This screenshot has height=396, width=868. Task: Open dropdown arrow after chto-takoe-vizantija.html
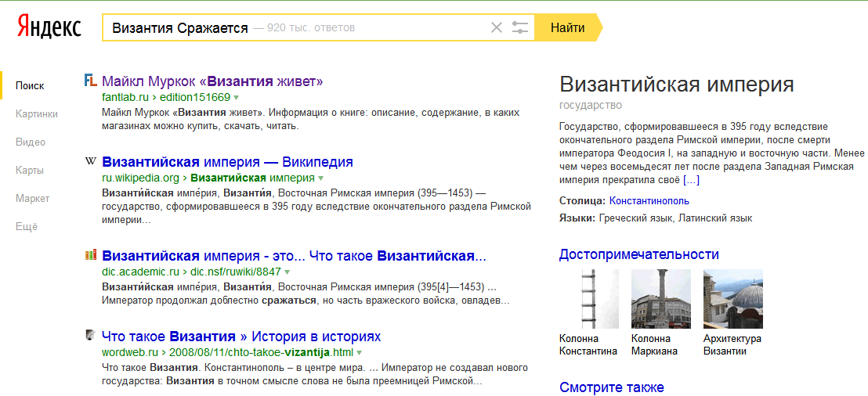click(x=360, y=353)
